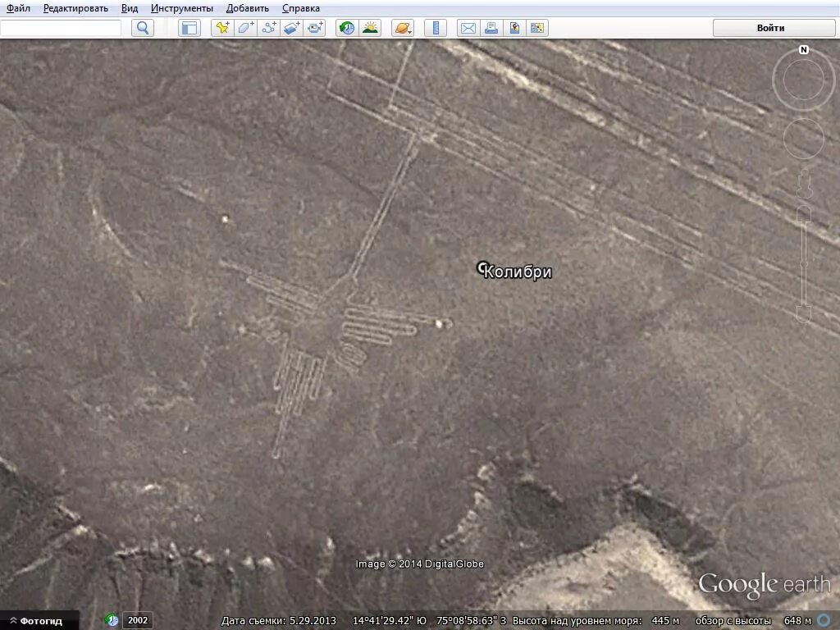The image size is (840, 630).
Task: Toggle sunlight across the landscape
Action: (370, 28)
